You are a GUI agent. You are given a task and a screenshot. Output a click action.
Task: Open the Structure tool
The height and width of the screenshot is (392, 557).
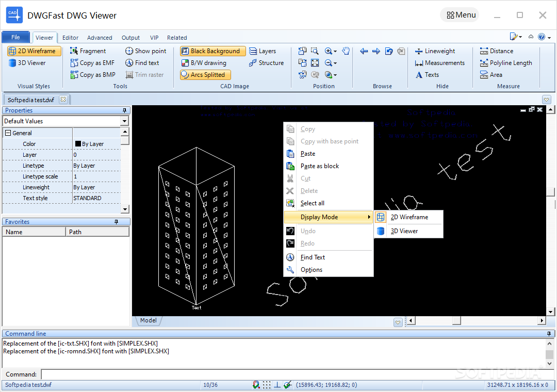(x=267, y=63)
